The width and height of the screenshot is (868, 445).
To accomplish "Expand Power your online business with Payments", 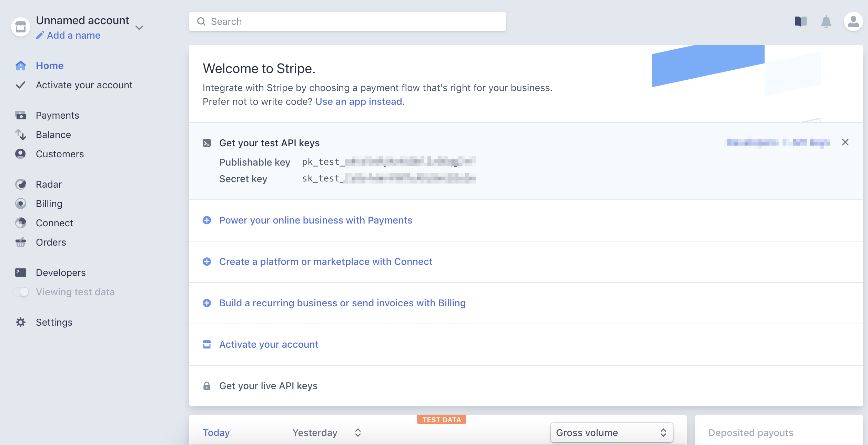I will [316, 220].
